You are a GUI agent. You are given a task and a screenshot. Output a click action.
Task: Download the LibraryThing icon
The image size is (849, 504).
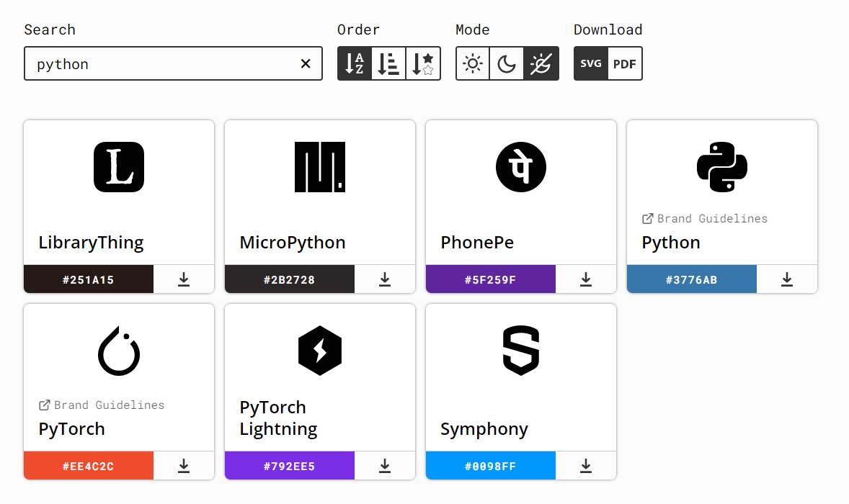(x=184, y=279)
